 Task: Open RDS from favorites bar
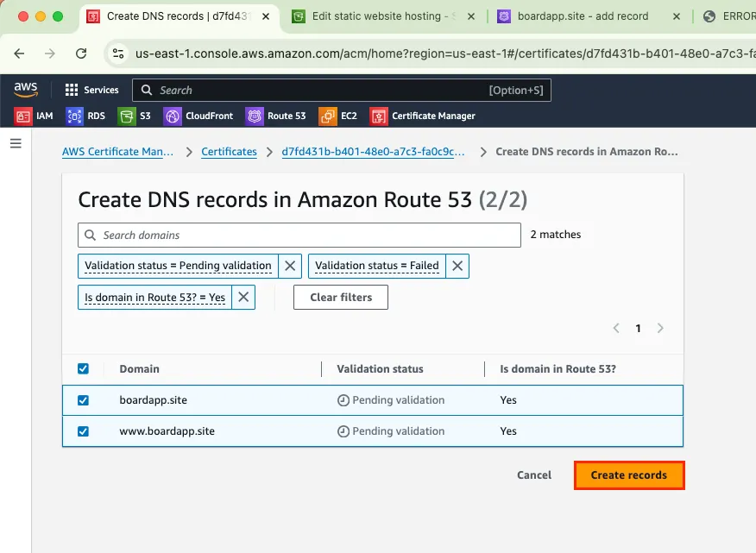point(85,116)
